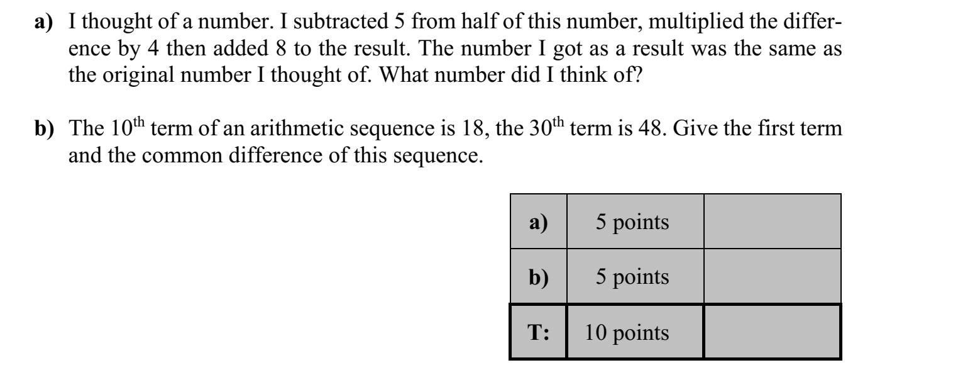Click the "10 points" total cell

point(635,330)
